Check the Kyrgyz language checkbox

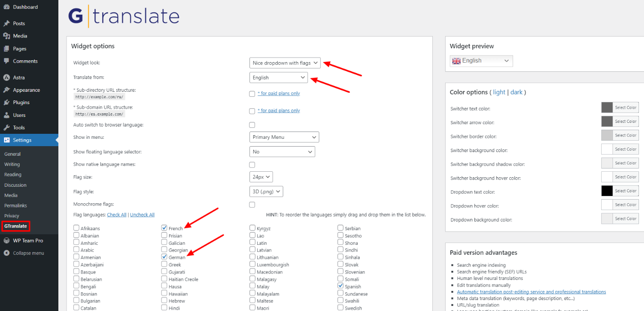pos(252,228)
